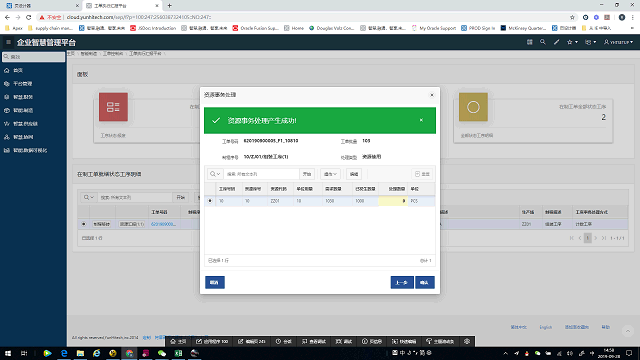
Task: Open the My Oracle Support bookmark
Action: (x=433, y=28)
